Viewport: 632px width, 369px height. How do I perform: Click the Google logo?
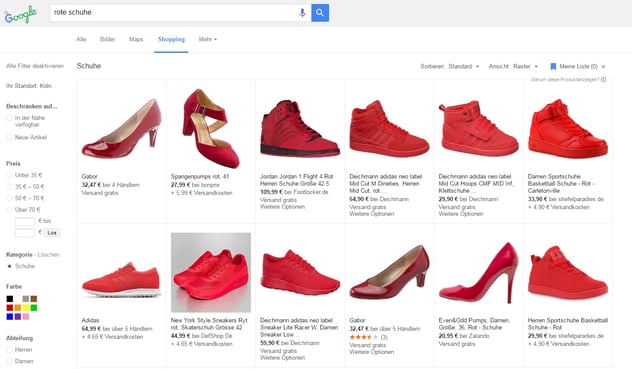click(21, 15)
